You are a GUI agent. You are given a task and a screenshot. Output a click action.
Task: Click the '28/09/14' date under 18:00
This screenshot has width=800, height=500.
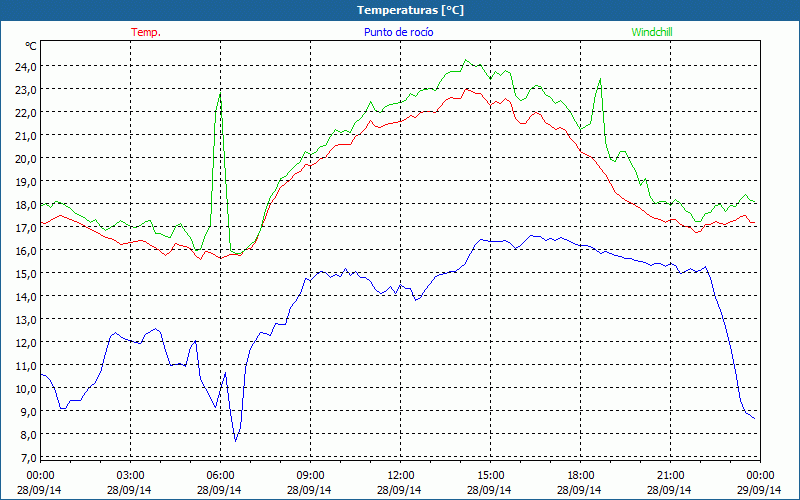[x=579, y=490]
